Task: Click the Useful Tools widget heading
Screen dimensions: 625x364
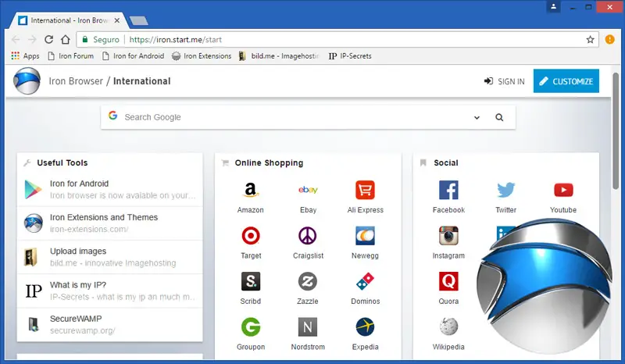Action: (x=62, y=162)
